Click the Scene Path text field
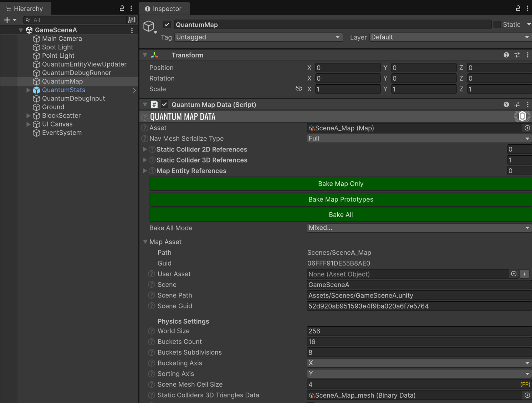Image resolution: width=532 pixels, height=403 pixels. pyautogui.click(x=419, y=295)
